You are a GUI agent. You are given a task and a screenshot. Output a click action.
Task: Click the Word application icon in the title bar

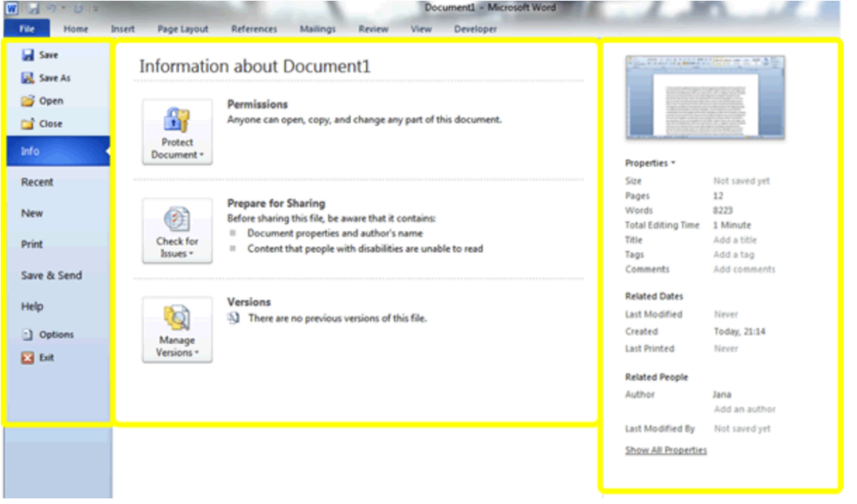point(12,9)
